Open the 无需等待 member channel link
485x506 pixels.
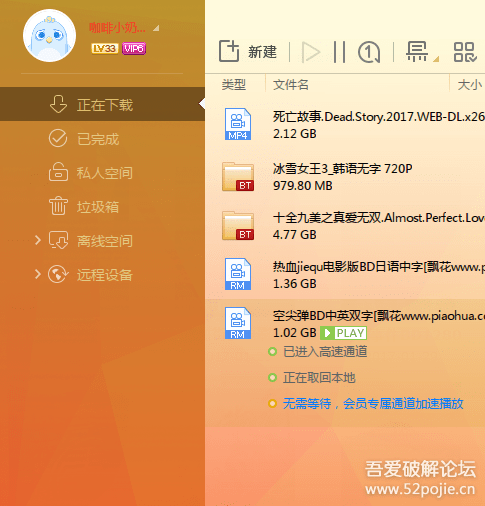coord(373,404)
